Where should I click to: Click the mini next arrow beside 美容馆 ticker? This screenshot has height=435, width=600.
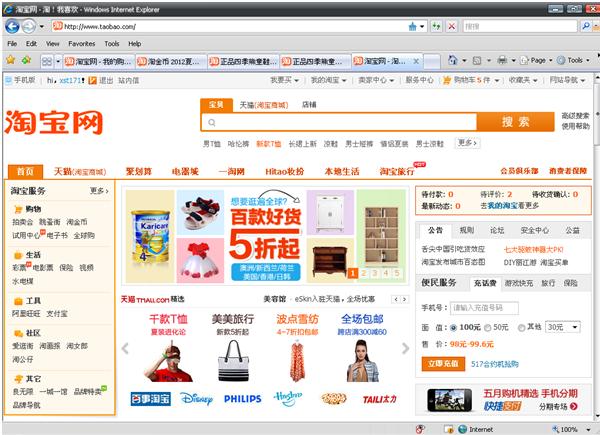[404, 299]
